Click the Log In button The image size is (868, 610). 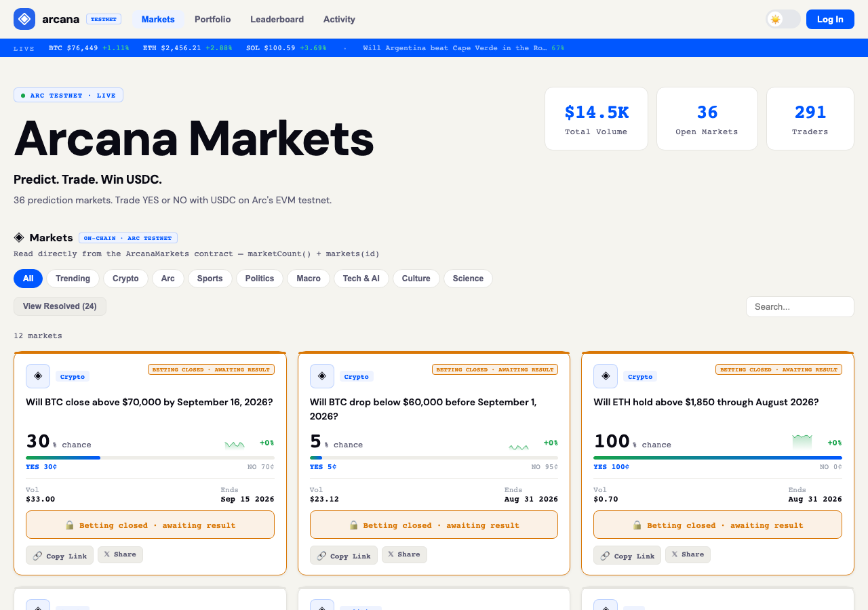(x=830, y=19)
